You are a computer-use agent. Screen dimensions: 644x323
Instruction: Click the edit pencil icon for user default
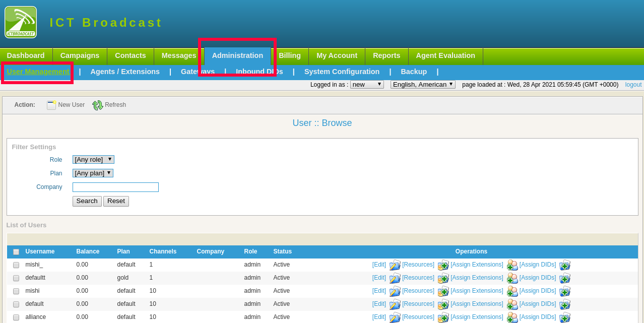coord(395,304)
